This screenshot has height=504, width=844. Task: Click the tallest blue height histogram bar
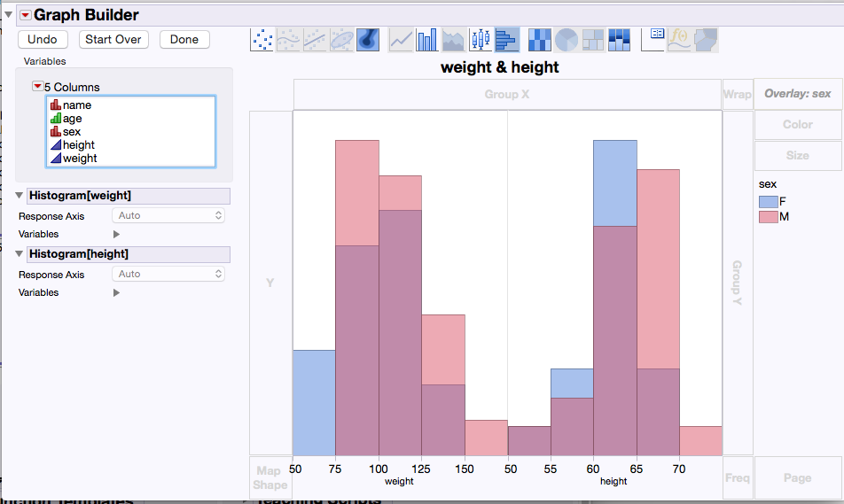[x=615, y=182]
